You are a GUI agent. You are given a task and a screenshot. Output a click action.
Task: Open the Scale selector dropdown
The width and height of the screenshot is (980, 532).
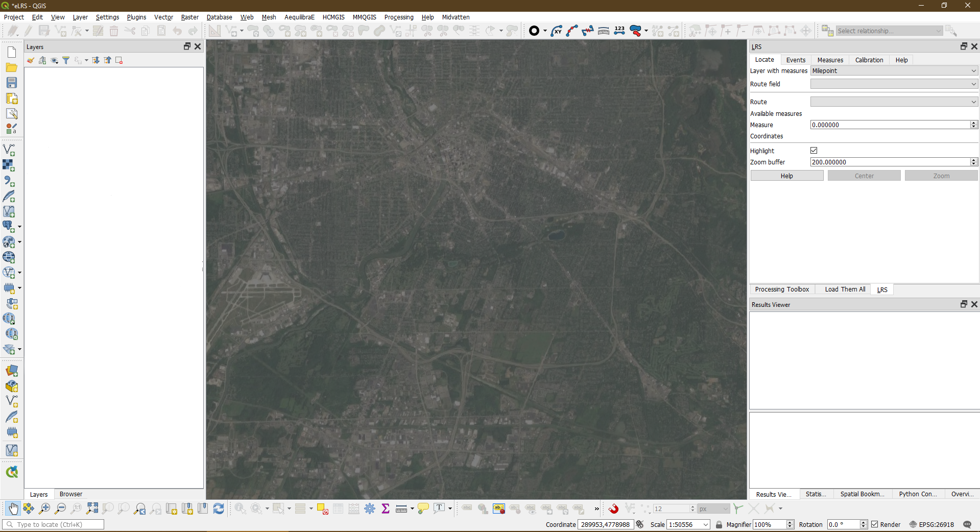(705, 524)
